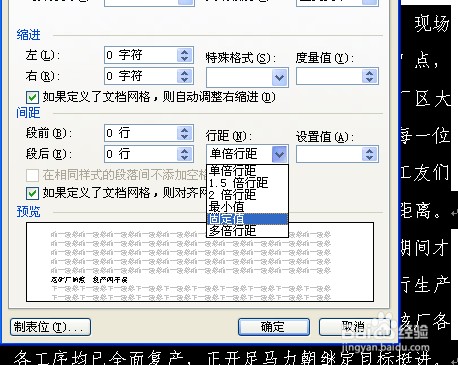
Task: Open 制表位 tab stops dialog
Action: click(50, 327)
